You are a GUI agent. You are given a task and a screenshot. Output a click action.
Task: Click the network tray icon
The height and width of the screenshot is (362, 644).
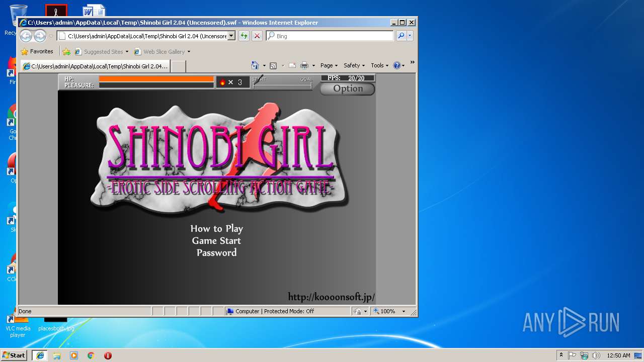pyautogui.click(x=584, y=355)
